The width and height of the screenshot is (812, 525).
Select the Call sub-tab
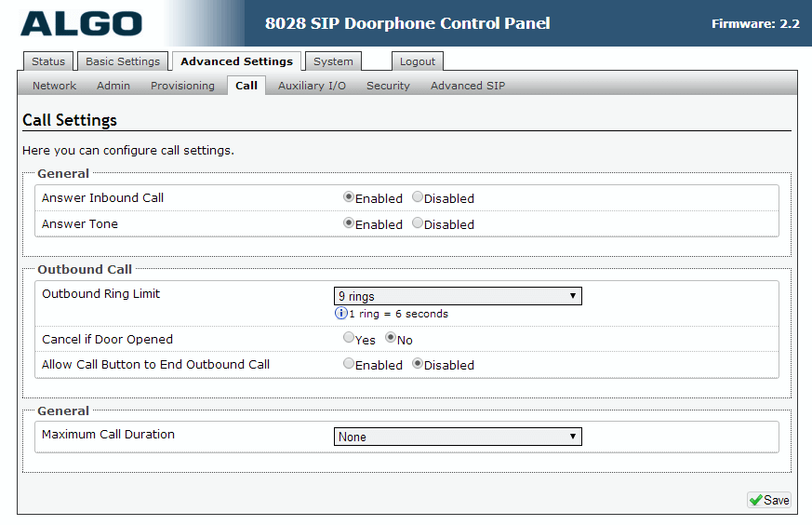[x=246, y=86]
